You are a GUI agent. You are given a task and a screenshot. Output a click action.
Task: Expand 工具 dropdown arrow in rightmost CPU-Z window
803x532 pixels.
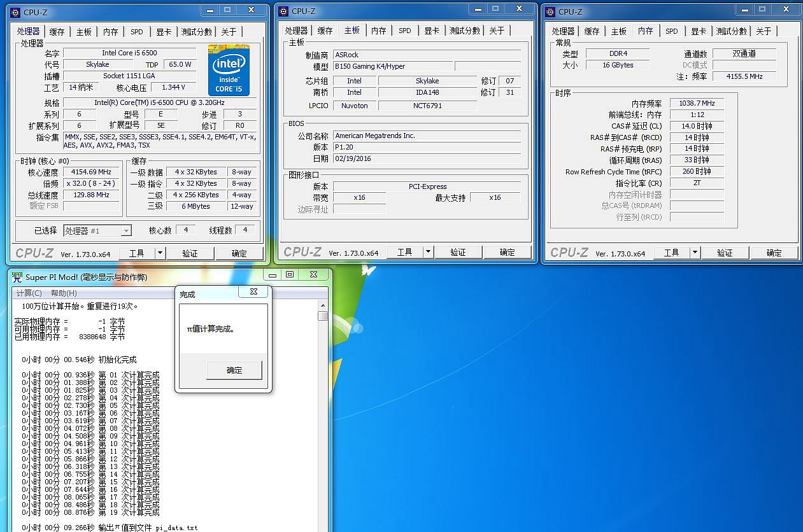(695, 253)
